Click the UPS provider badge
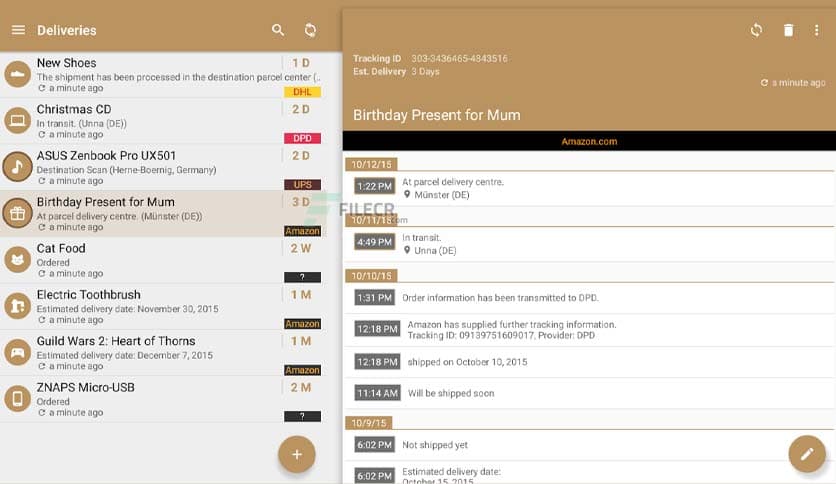Image resolution: width=836 pixels, height=484 pixels. tap(302, 184)
